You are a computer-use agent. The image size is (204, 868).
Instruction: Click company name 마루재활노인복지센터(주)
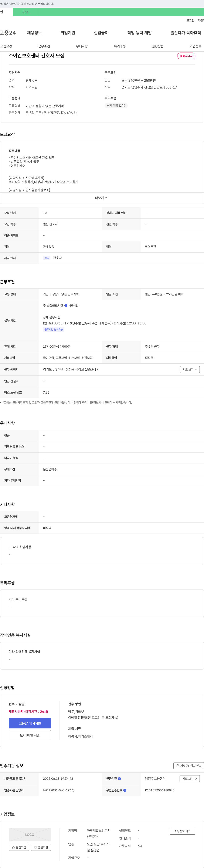(99, 834)
